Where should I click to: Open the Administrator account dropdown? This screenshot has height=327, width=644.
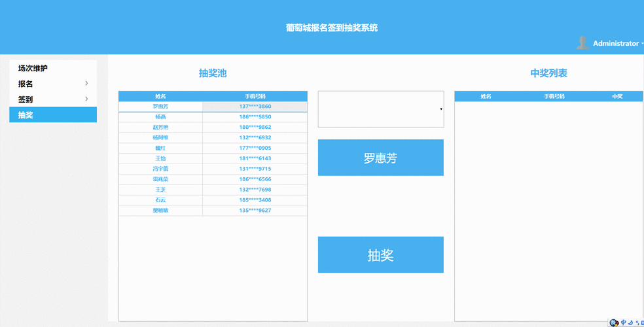[617, 44]
